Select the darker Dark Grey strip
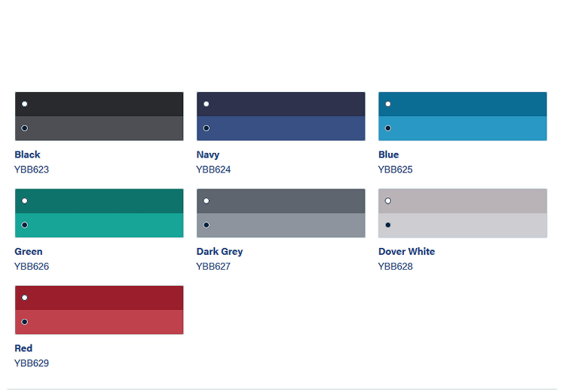563x392 pixels. (280, 201)
